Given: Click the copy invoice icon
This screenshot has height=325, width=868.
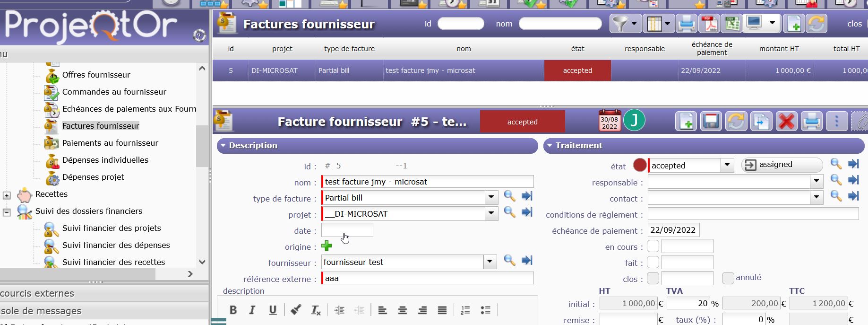Looking at the screenshot, I should click(x=761, y=122).
